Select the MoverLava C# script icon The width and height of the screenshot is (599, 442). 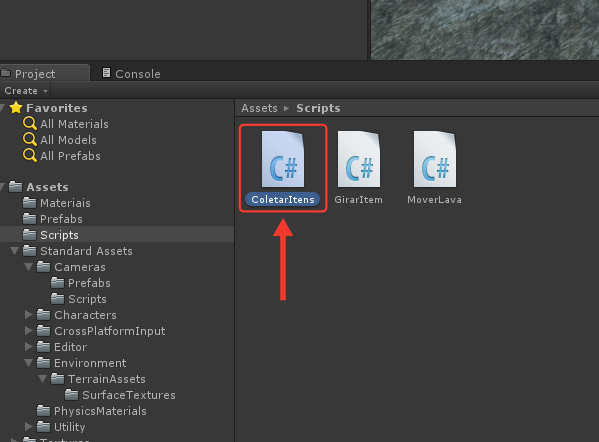pyautogui.click(x=435, y=159)
